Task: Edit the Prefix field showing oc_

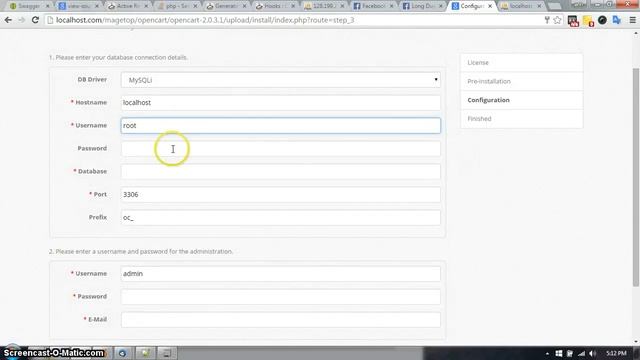Action: tap(280, 218)
